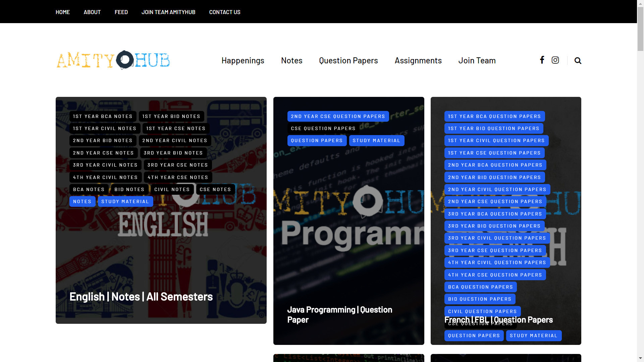644x362 pixels.
Task: Select 2ND YEAR CIVIL NOTES tag
Action: (x=175, y=140)
